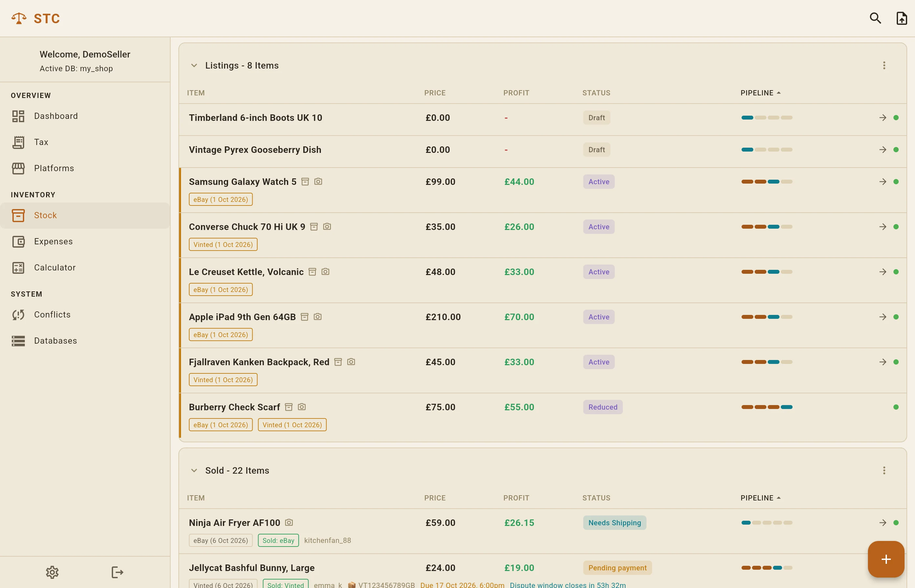The height and width of the screenshot is (588, 915).
Task: Click the Reduced status badge on Burberry Scarf
Action: [603, 407]
